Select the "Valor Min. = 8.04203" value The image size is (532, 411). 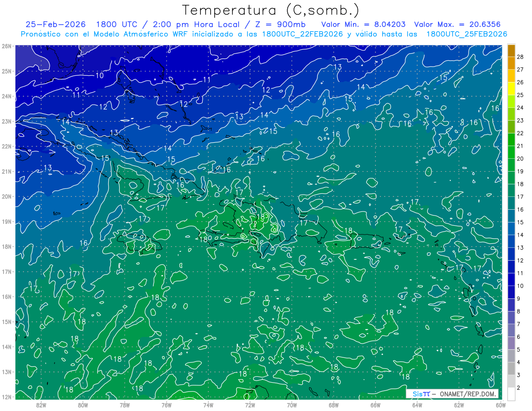[364, 24]
